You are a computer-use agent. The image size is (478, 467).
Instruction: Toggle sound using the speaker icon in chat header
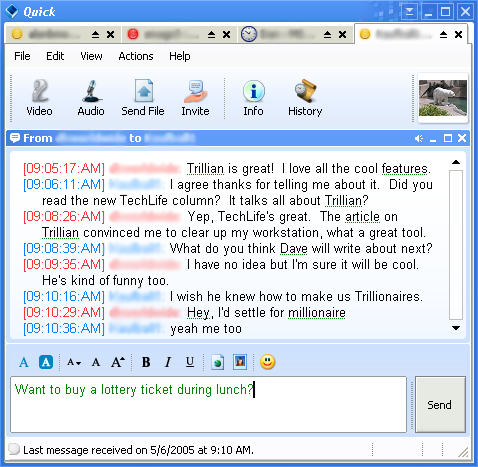[419, 138]
